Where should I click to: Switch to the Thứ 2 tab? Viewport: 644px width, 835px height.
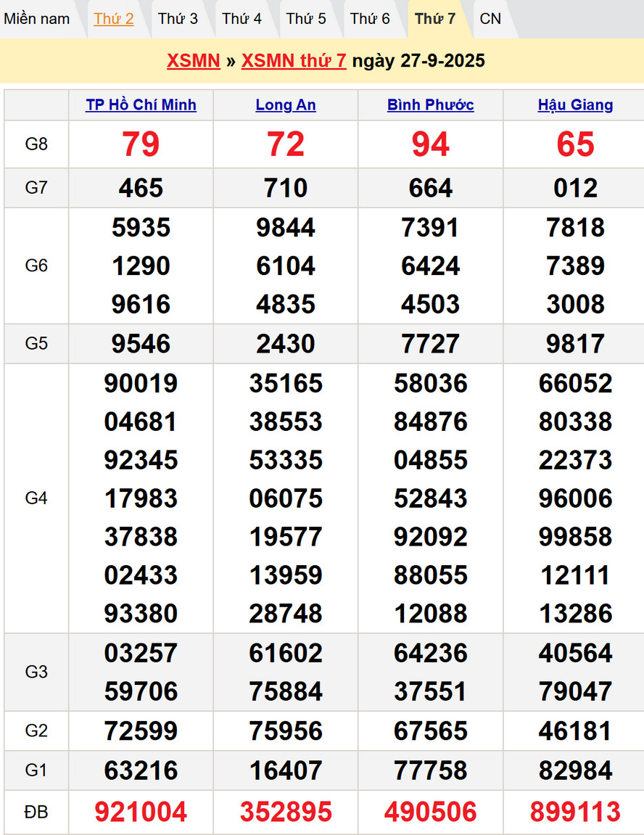pos(114,19)
